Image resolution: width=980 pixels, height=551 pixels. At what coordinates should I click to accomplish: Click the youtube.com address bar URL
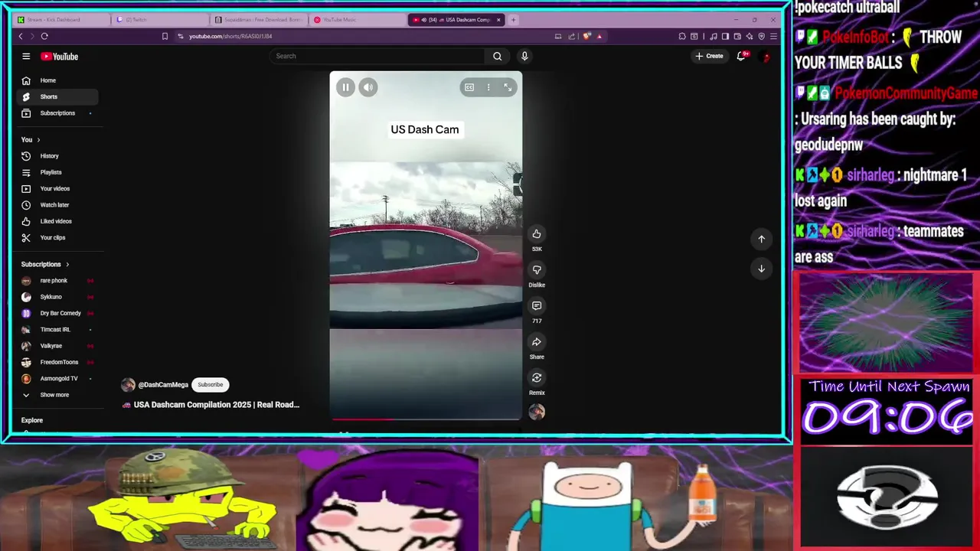[230, 36]
